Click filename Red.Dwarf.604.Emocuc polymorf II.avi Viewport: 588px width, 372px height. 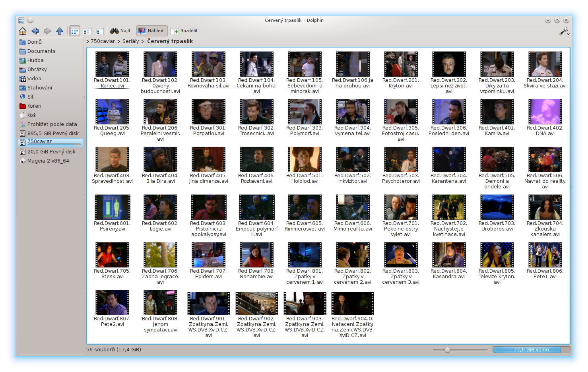tap(256, 229)
